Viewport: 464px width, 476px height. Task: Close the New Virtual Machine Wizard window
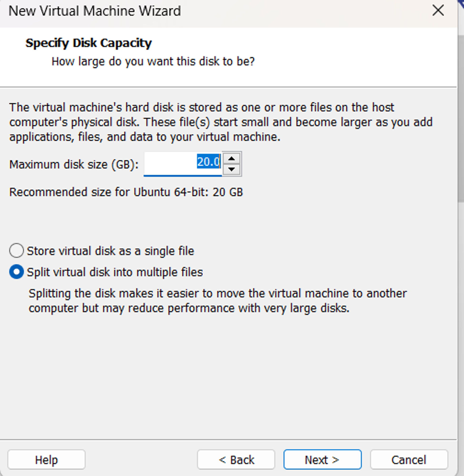click(x=438, y=11)
